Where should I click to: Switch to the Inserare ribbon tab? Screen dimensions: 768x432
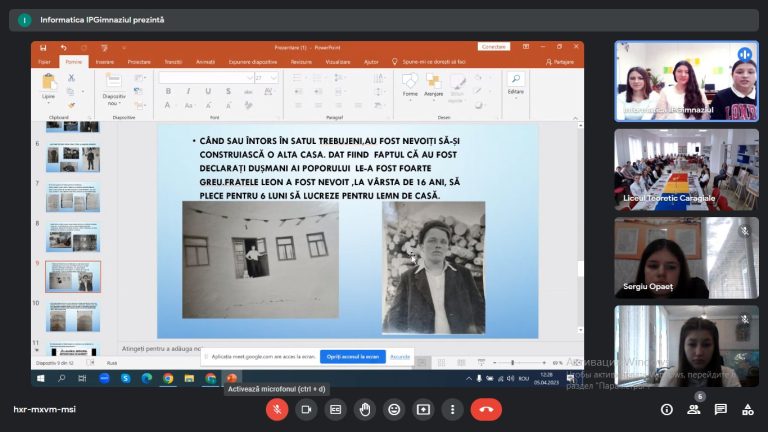coord(104,62)
